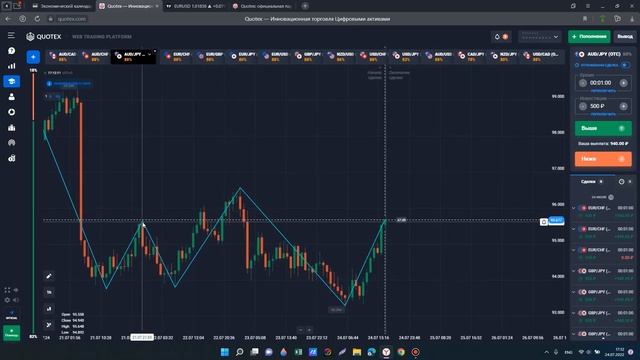Close the Сделки trades panel

[x=630, y=182]
